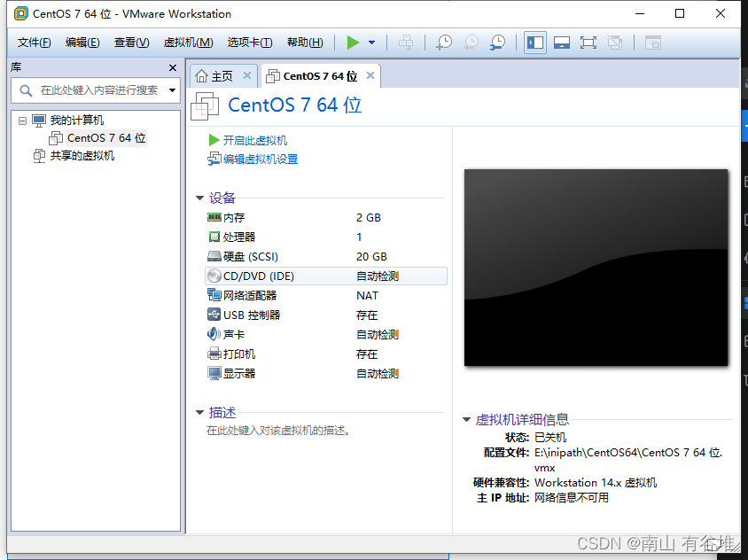The image size is (748, 560).
Task: Click the USB 控制器 icon
Action: click(214, 315)
